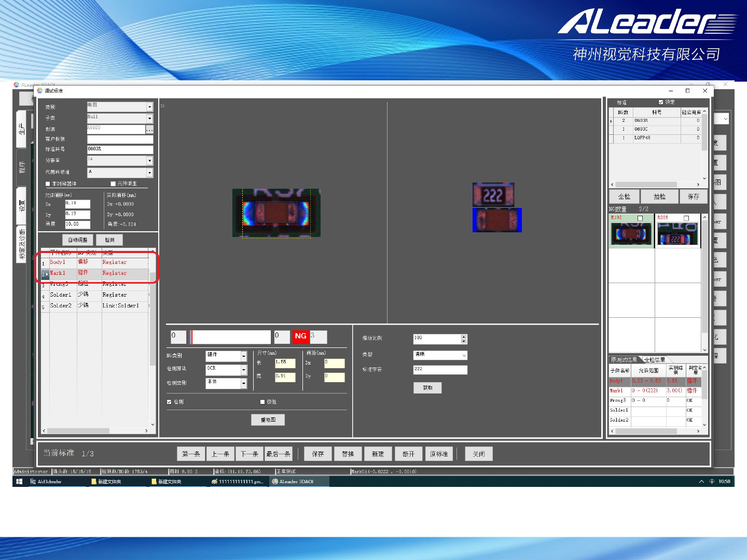Click the browse (...) button next to 封装
The height and width of the screenshot is (560, 747).
click(x=149, y=129)
